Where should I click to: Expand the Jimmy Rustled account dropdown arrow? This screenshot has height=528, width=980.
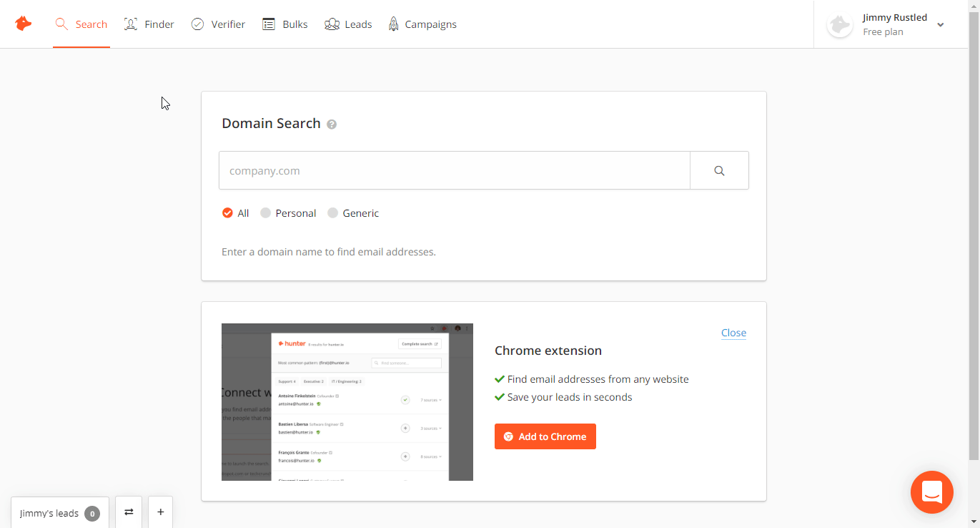[941, 25]
